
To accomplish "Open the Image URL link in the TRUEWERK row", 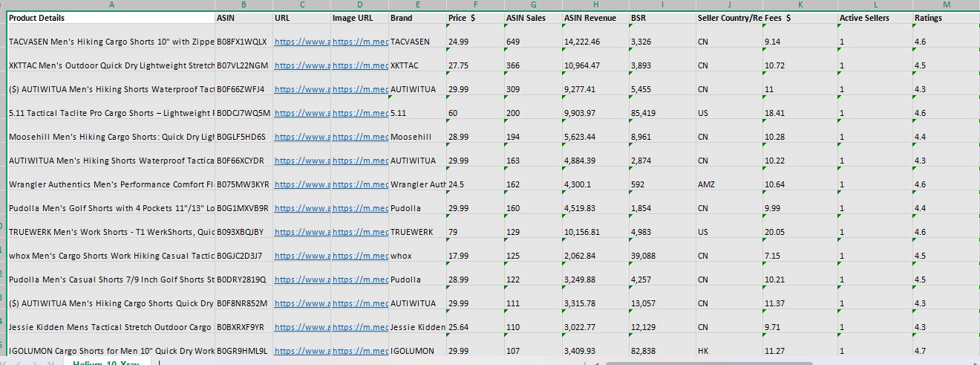I will pyautogui.click(x=360, y=232).
